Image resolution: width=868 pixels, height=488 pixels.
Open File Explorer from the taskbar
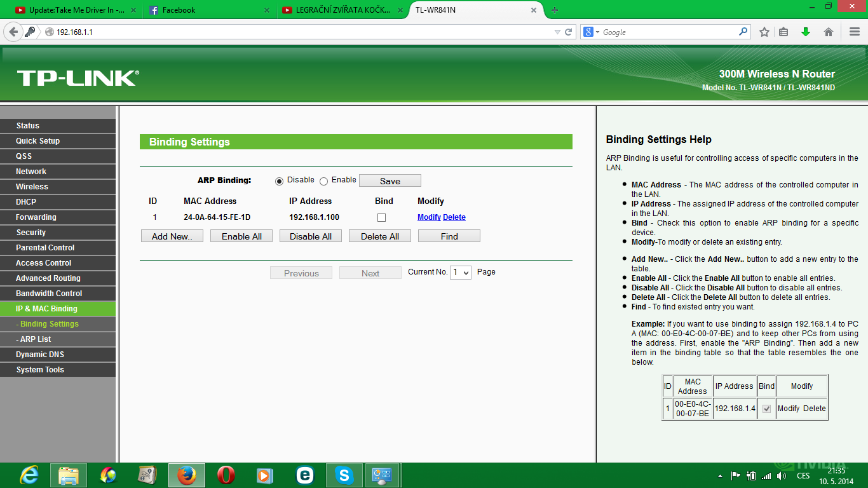pyautogui.click(x=69, y=475)
